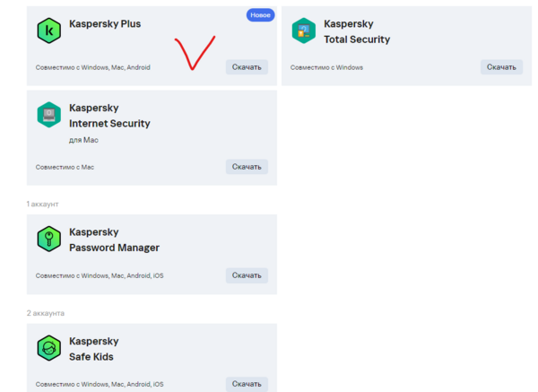538x392 pixels.
Task: Open the Kaspersky Safe Kids title
Action: click(x=93, y=349)
